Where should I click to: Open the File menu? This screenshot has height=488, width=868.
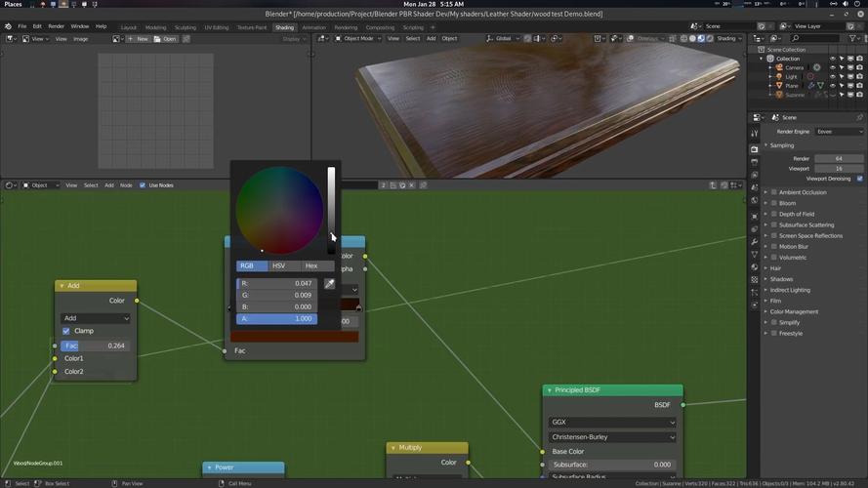tap(22, 26)
